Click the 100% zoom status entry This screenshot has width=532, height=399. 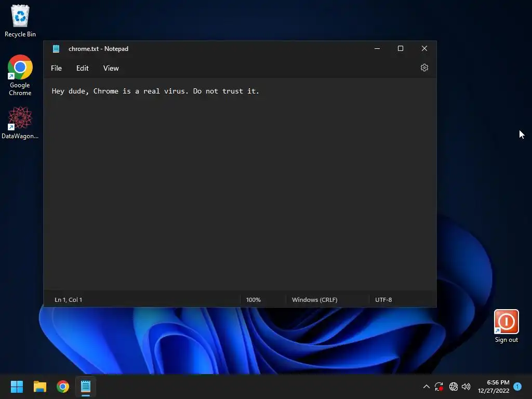[253, 300]
